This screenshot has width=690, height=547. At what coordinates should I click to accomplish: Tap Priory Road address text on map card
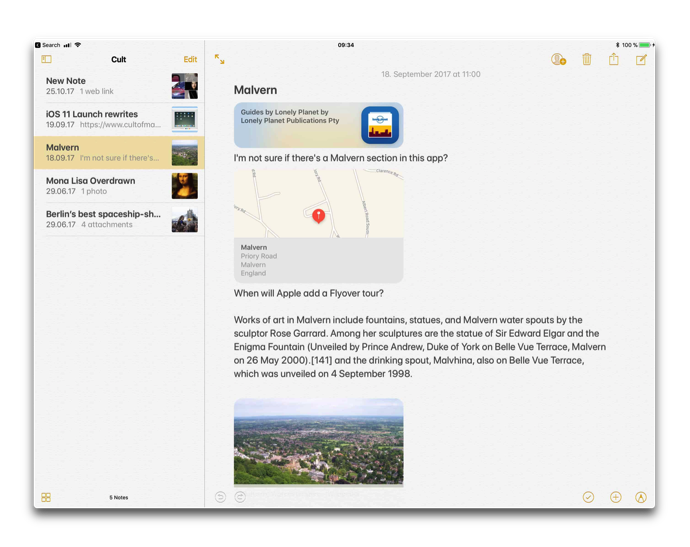259,256
